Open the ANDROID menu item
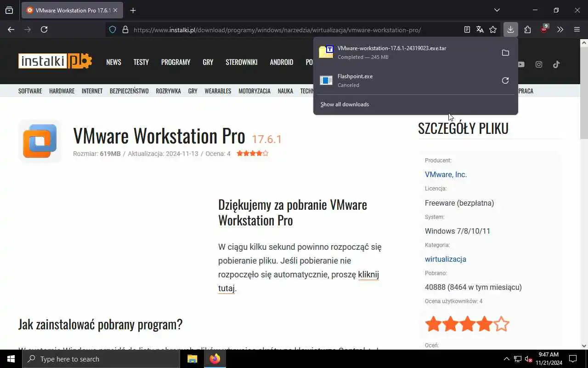The height and width of the screenshot is (368, 588). click(282, 62)
